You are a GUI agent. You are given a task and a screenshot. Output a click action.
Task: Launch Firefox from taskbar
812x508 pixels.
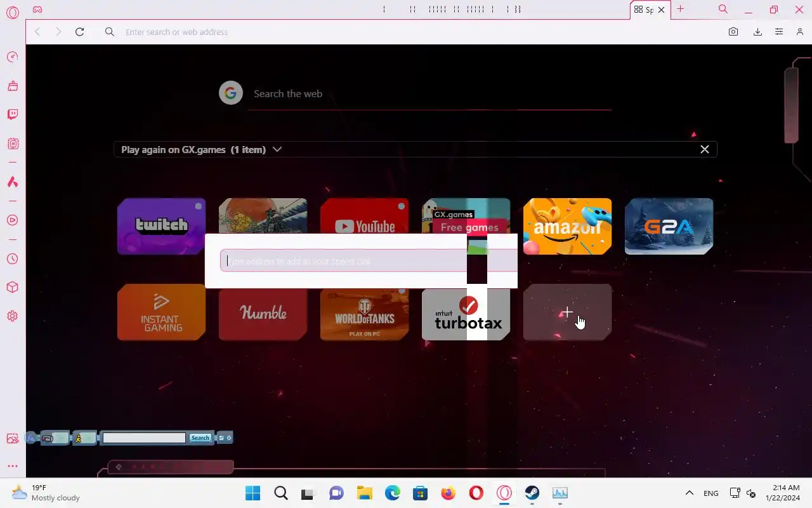tap(448, 493)
